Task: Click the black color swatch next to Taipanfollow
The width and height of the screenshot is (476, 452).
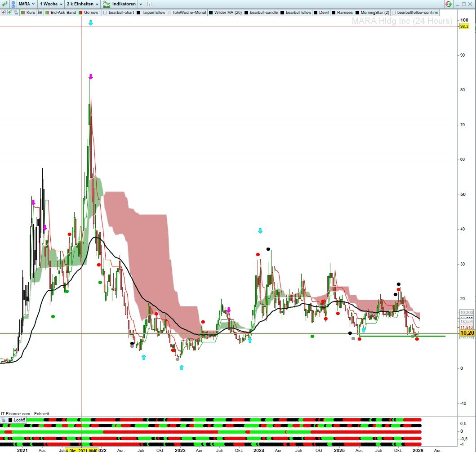Action: click(138, 13)
